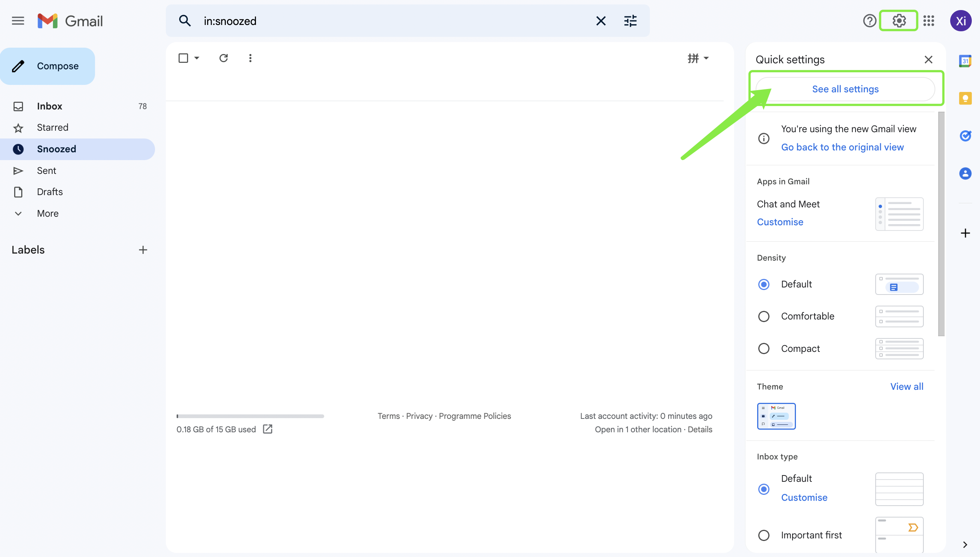Open the select-all checkbox dropdown arrow
980x557 pixels.
click(x=197, y=58)
